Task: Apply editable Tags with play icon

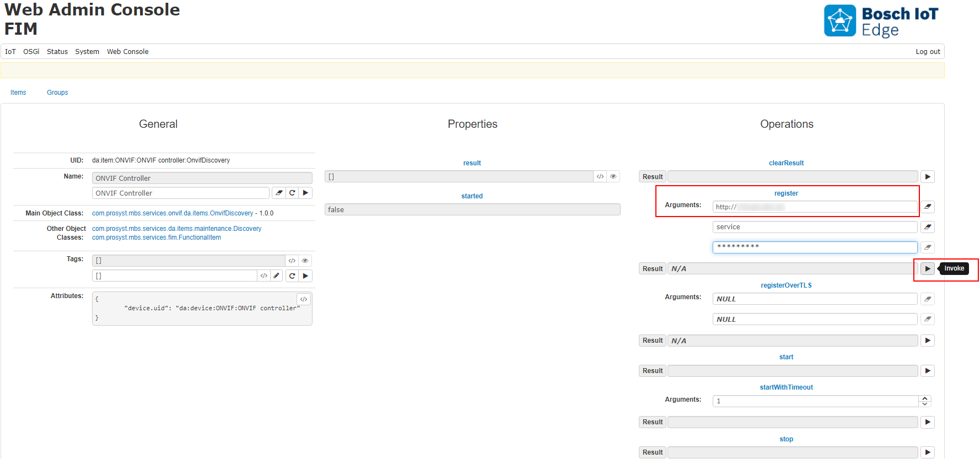Action: point(305,276)
